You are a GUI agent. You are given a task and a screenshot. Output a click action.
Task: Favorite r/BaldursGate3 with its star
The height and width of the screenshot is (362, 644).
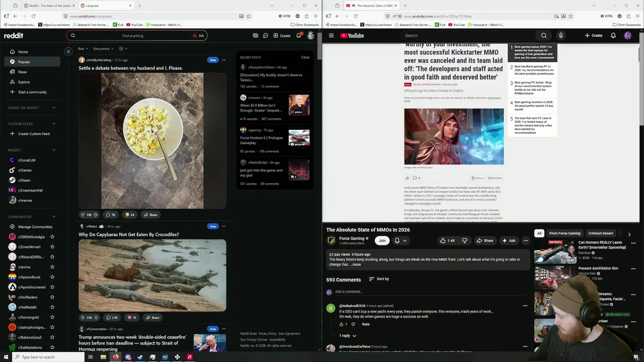pyautogui.click(x=52, y=337)
